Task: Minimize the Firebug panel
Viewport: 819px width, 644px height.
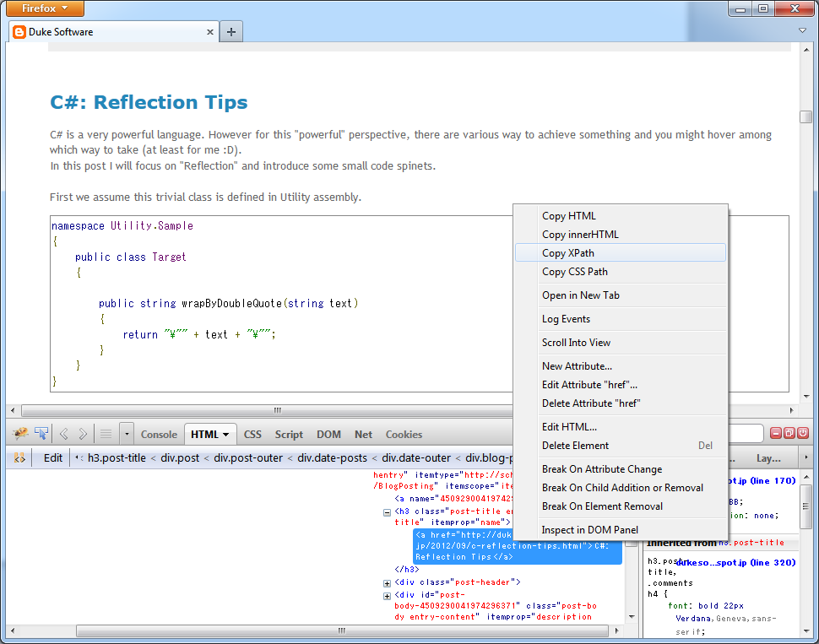Action: pyautogui.click(x=776, y=432)
